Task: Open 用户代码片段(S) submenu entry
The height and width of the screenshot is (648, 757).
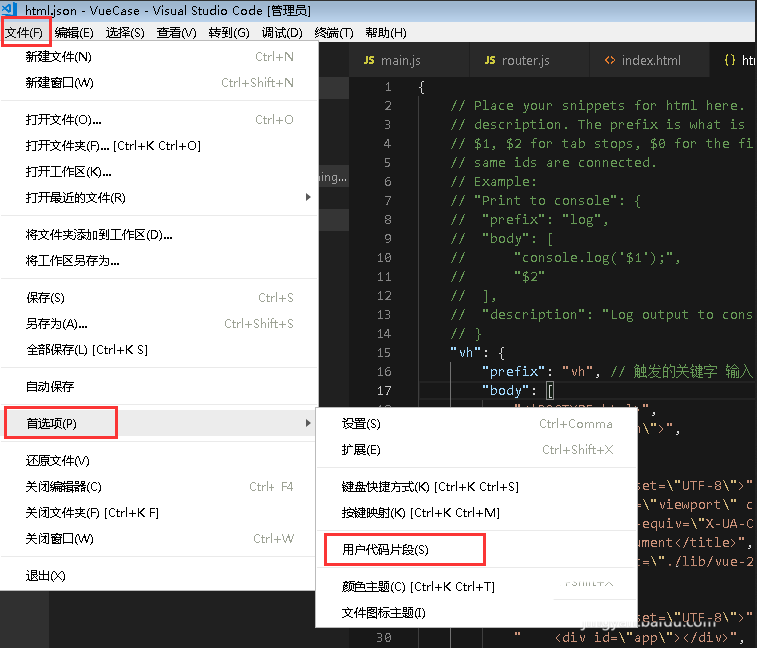Action: 477,549
